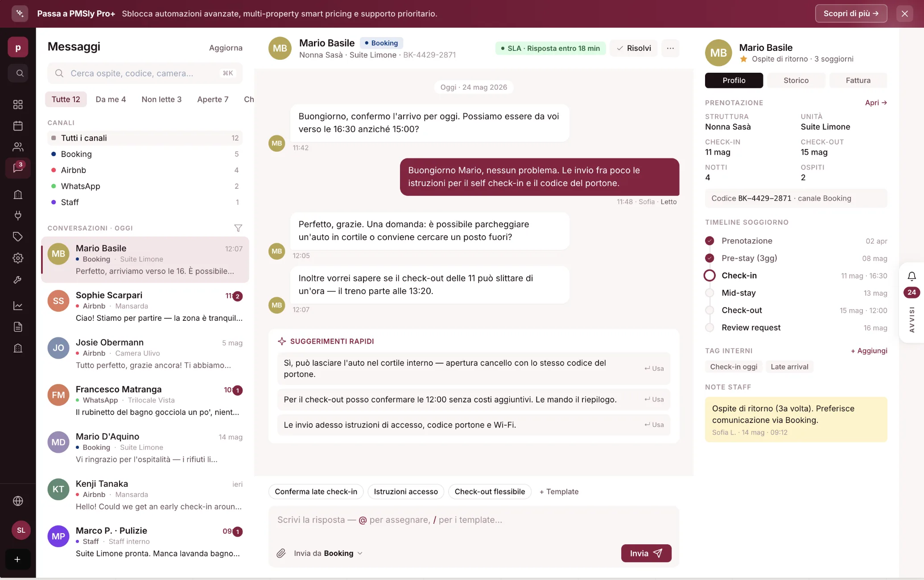
Task: Switch to the Profilo tab
Action: pyautogui.click(x=734, y=80)
